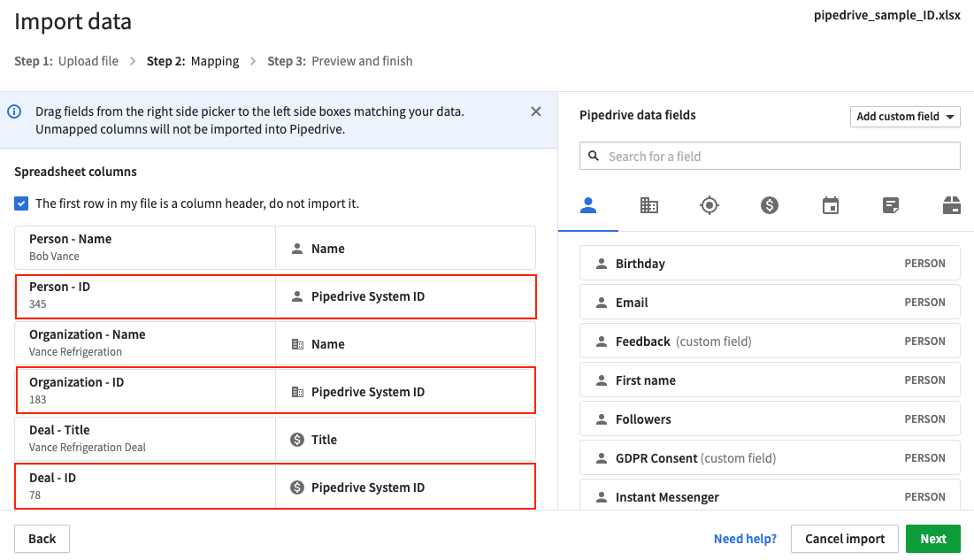Screen dimensions: 974x560
Task: Click the Person - ID spreadsheet column cell
Action: pos(145,296)
